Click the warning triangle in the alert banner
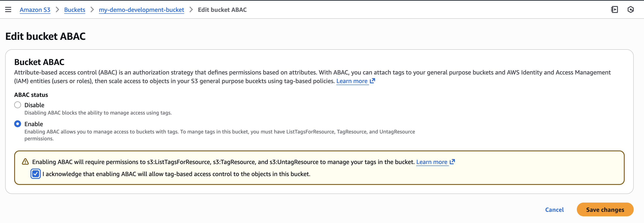 point(25,162)
